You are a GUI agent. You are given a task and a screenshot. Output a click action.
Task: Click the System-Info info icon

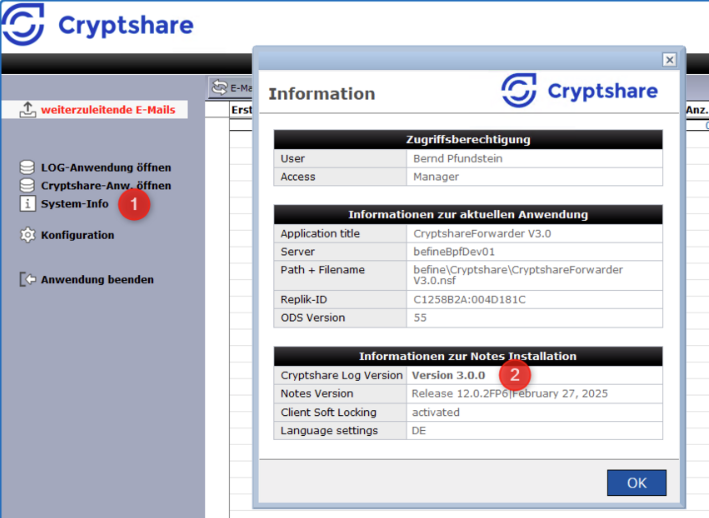[x=27, y=203]
